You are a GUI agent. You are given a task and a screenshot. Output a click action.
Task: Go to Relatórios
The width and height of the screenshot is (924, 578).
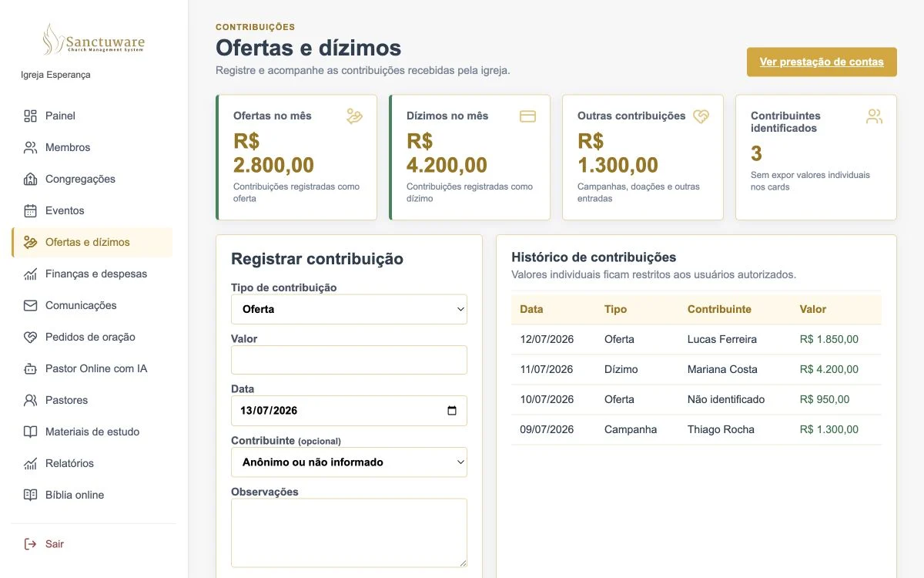[92, 463]
